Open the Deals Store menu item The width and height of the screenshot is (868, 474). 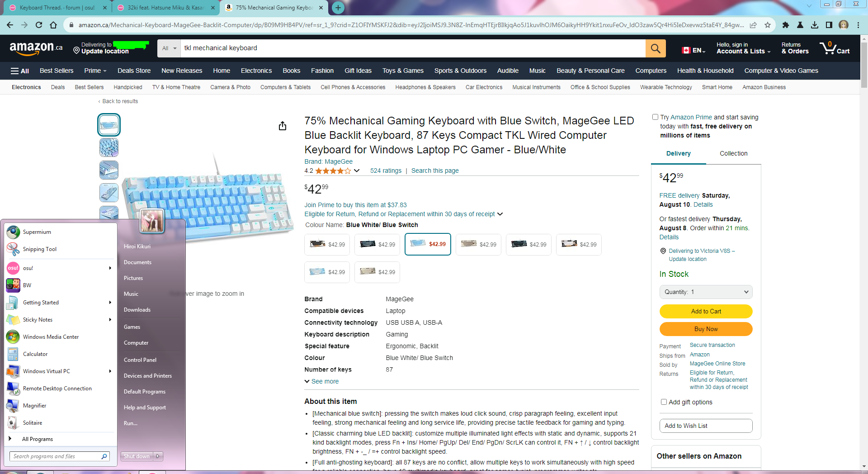[134, 71]
